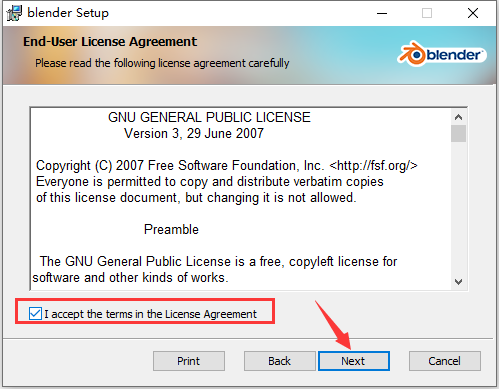Click the Blender logo in the header banner
The height and width of the screenshot is (389, 499).
coord(441,54)
